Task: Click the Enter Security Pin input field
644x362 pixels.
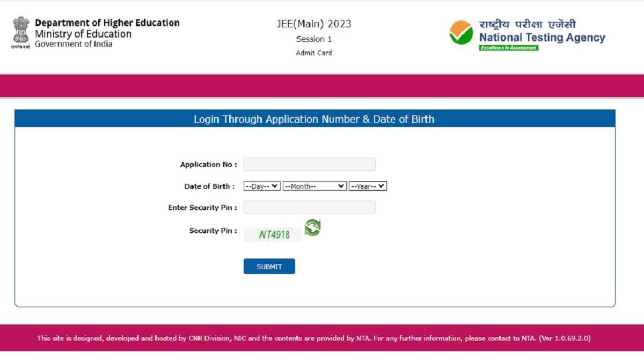Action: 310,208
